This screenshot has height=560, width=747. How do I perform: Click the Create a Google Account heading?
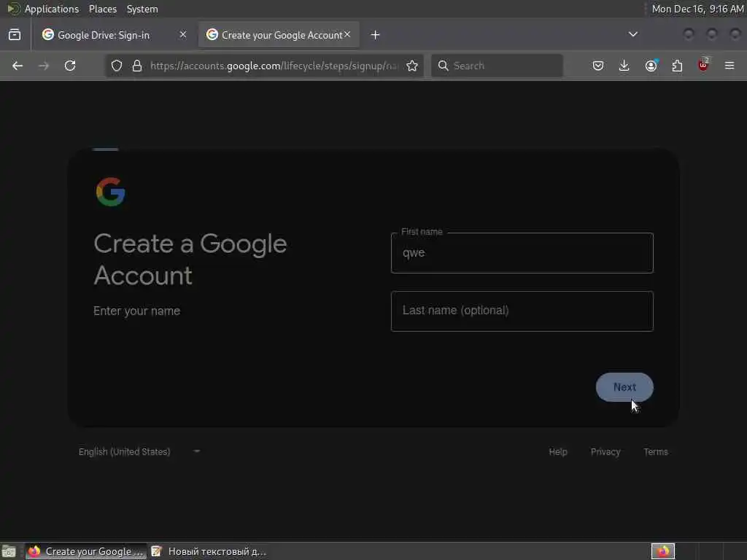(x=190, y=260)
